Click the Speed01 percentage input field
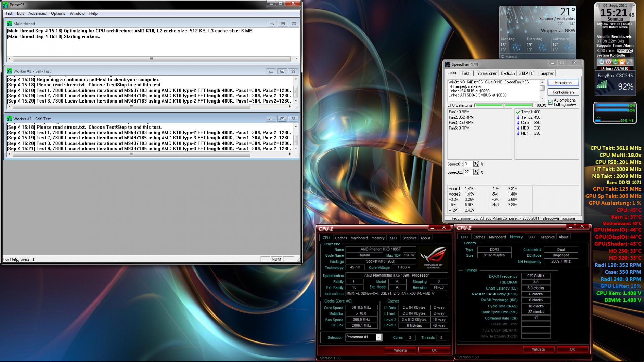Screen dimensions: 644x362 tap(468, 164)
